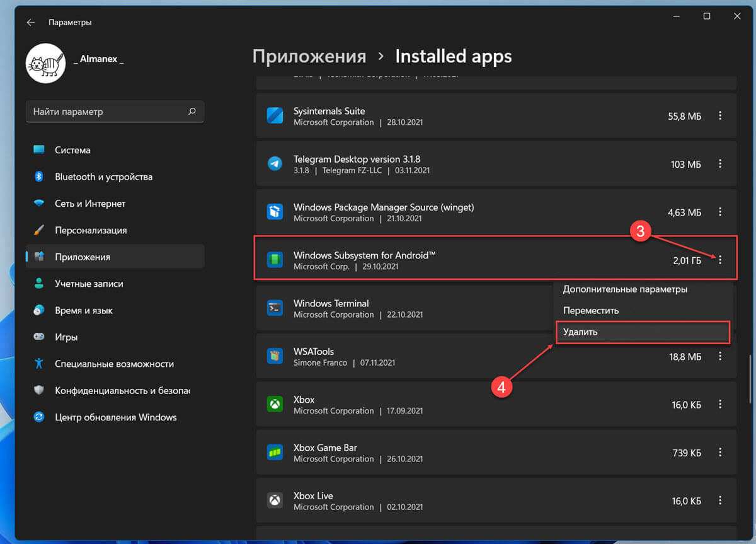Image resolution: width=756 pixels, height=544 pixels.
Task: Open more options for Telegram Desktop
Action: 720,164
